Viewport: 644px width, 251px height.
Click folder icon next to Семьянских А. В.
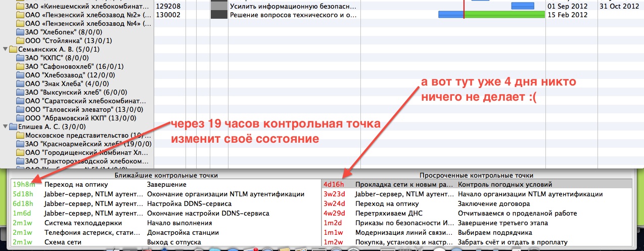[13, 49]
